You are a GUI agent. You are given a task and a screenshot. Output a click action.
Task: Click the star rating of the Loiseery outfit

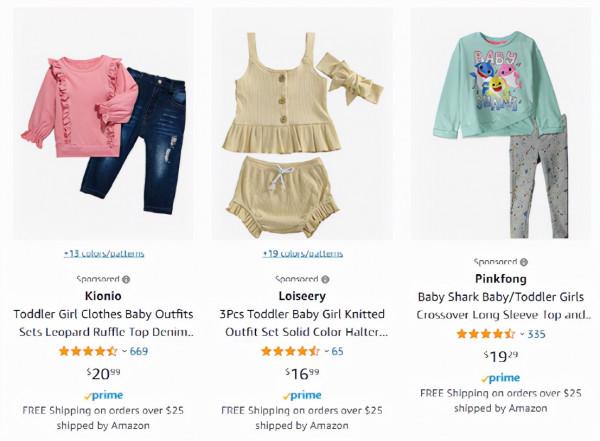pyautogui.click(x=288, y=351)
